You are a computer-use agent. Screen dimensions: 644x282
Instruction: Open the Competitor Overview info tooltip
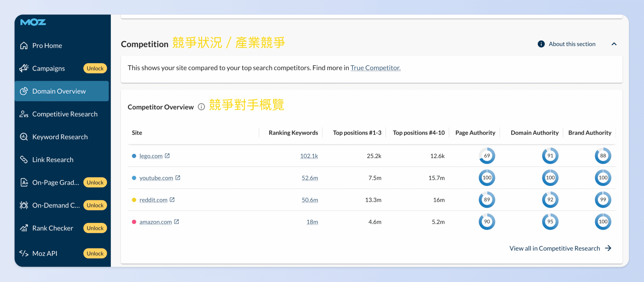click(x=201, y=107)
